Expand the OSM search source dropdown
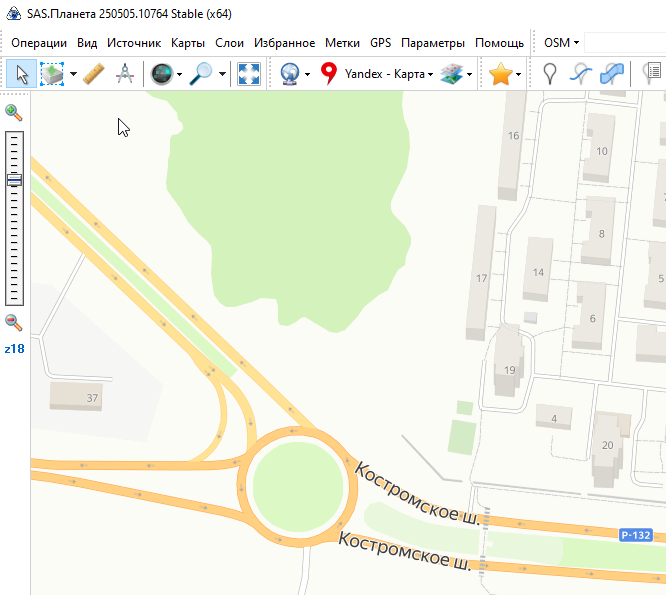 [x=561, y=43]
